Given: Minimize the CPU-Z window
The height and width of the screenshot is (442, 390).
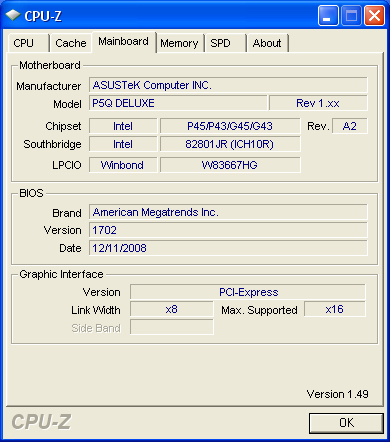Looking at the screenshot, I should tap(328, 16).
